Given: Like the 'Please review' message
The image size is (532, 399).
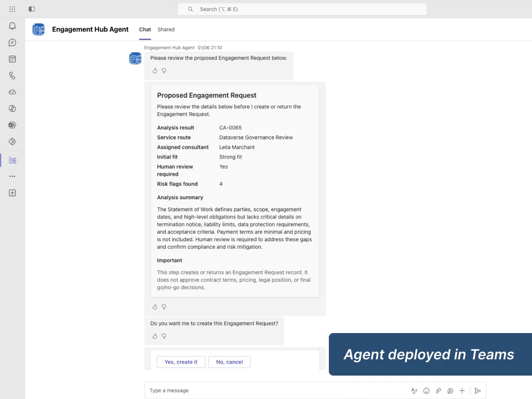Looking at the screenshot, I should tap(155, 71).
